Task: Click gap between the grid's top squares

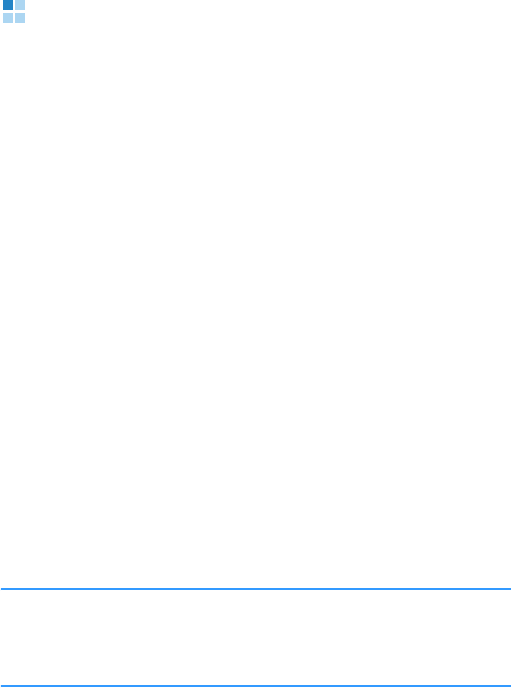Action: click(14, 5)
